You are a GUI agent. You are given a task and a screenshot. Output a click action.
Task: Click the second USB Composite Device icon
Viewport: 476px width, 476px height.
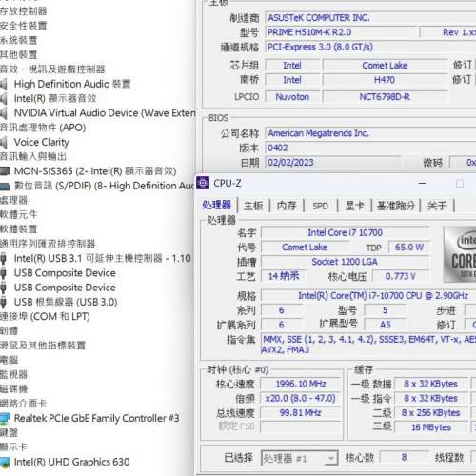[3, 288]
